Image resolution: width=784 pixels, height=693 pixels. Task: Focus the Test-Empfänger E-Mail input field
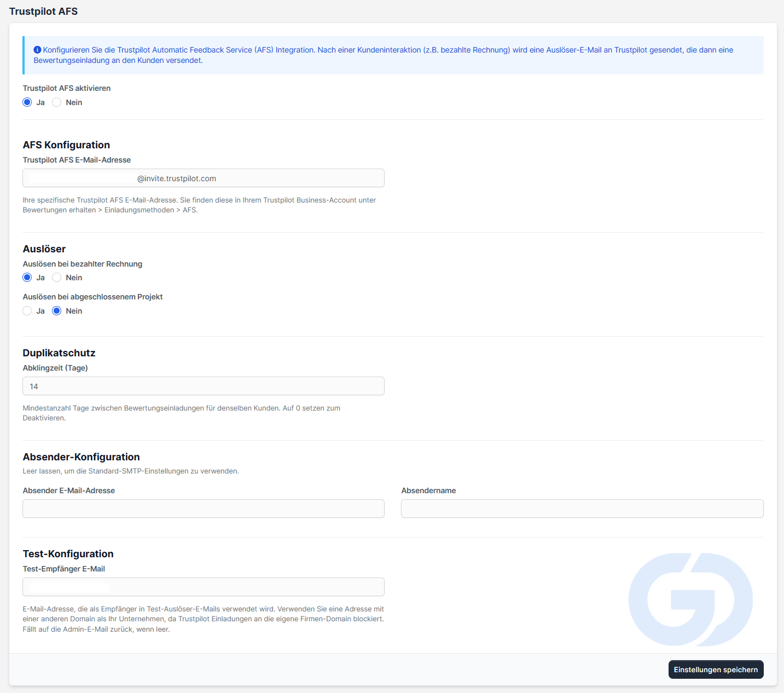tap(204, 587)
